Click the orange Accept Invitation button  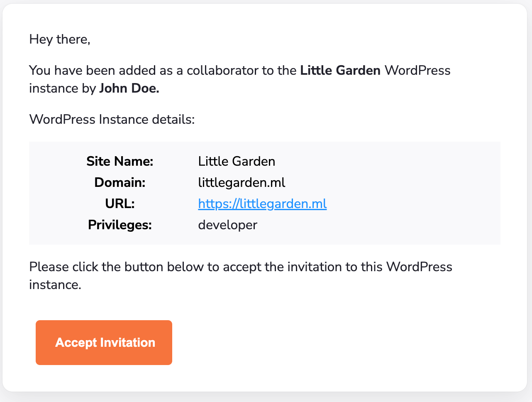point(104,343)
